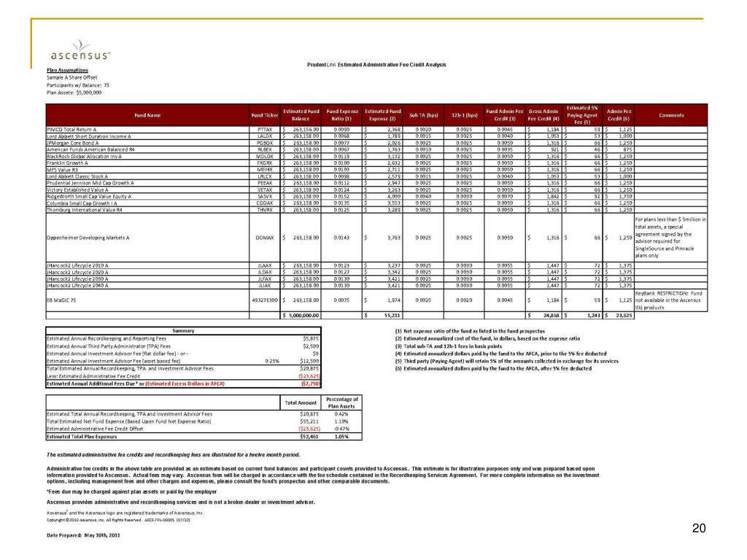Select 'American Funds American Balanced R4'
Viewport: 747px width, 560px height.
(x=90, y=149)
